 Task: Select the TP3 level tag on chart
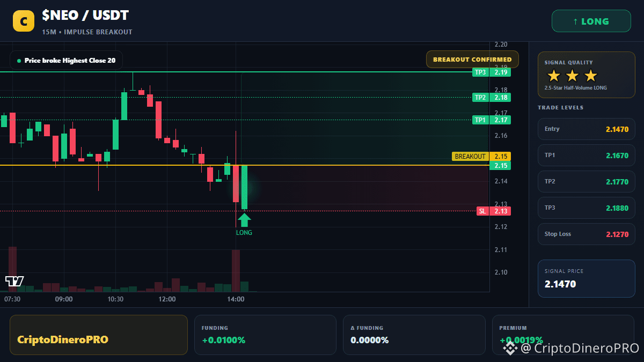[480, 72]
